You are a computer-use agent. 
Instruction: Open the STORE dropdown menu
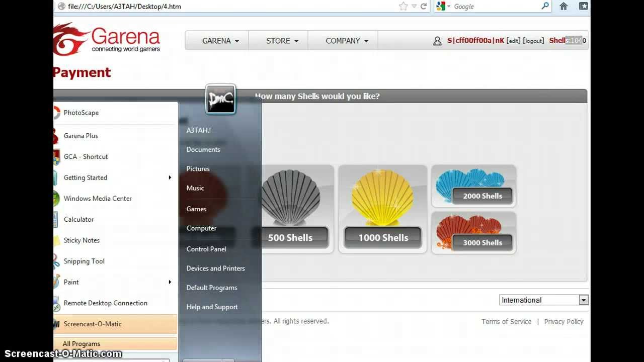click(282, 41)
